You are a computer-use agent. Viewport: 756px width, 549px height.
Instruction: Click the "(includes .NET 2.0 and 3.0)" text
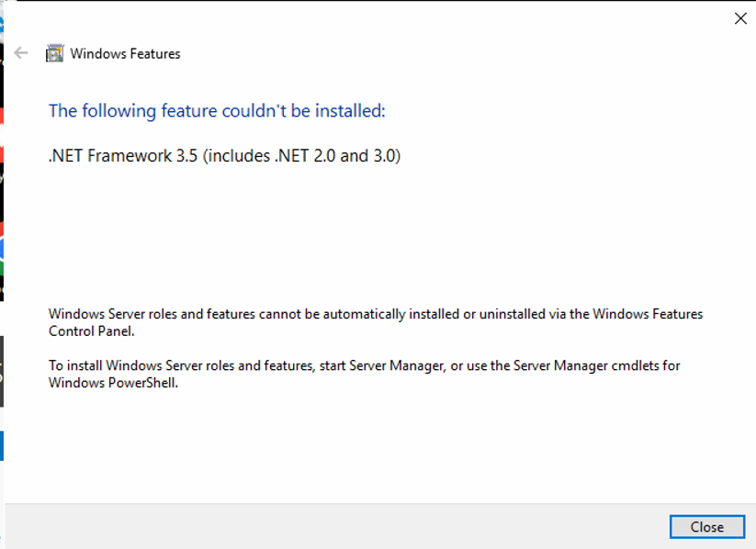point(301,156)
